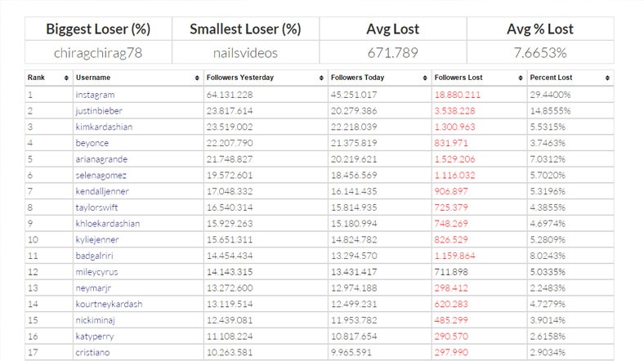The width and height of the screenshot is (644, 361).
Task: Select the chiragchirag78 biggest loser name
Action: coord(98,53)
